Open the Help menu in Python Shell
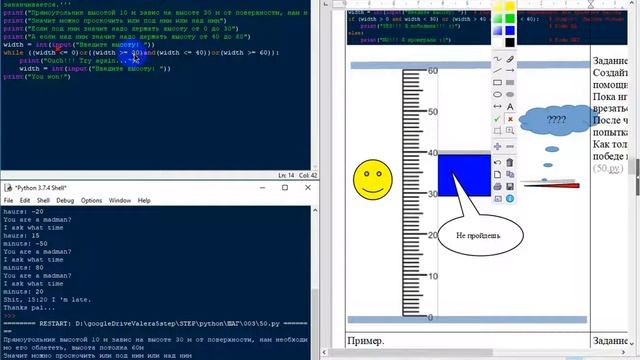 pyautogui.click(x=144, y=200)
